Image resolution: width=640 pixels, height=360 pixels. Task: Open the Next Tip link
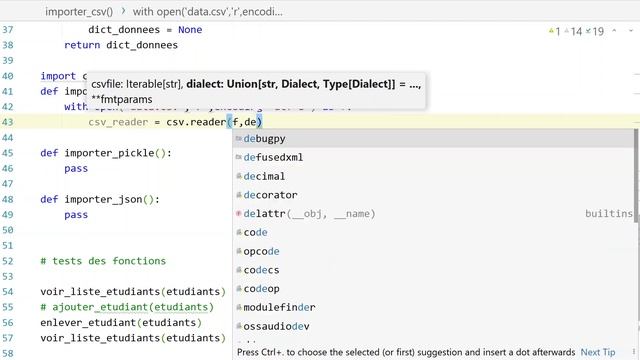[x=598, y=352]
